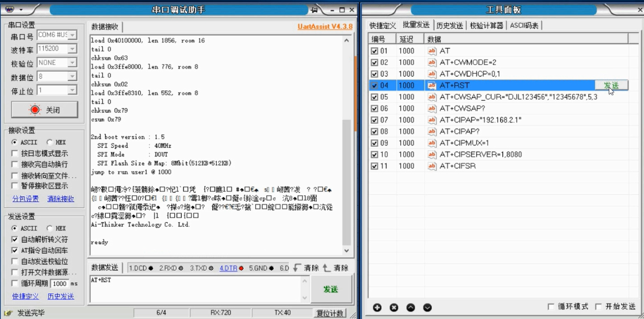The height and width of the screenshot is (319, 644).
Task: Click UartAssist V4.3.8 version link
Action: click(325, 26)
